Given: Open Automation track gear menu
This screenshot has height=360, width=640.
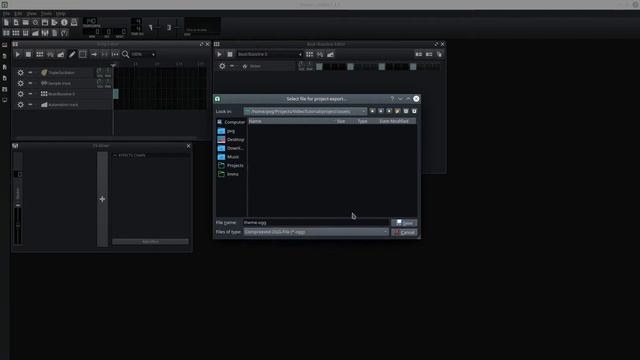Looking at the screenshot, I should click(x=20, y=105).
